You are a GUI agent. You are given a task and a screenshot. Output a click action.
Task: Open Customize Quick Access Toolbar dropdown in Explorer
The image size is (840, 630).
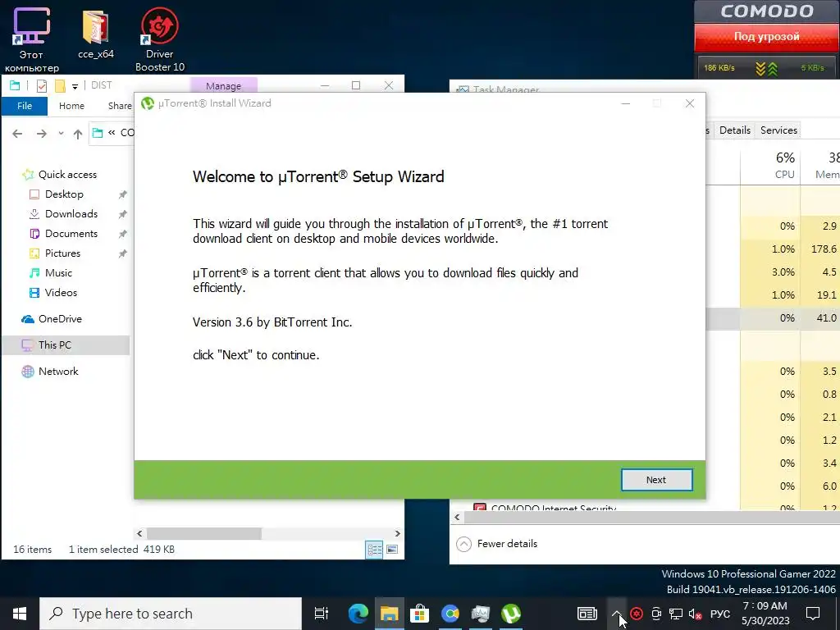click(x=75, y=85)
